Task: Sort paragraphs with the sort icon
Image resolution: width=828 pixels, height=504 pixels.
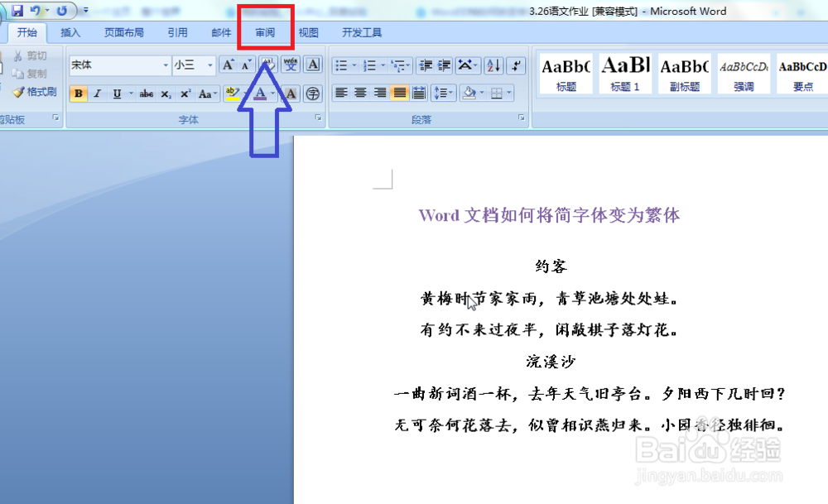Action: [x=492, y=65]
